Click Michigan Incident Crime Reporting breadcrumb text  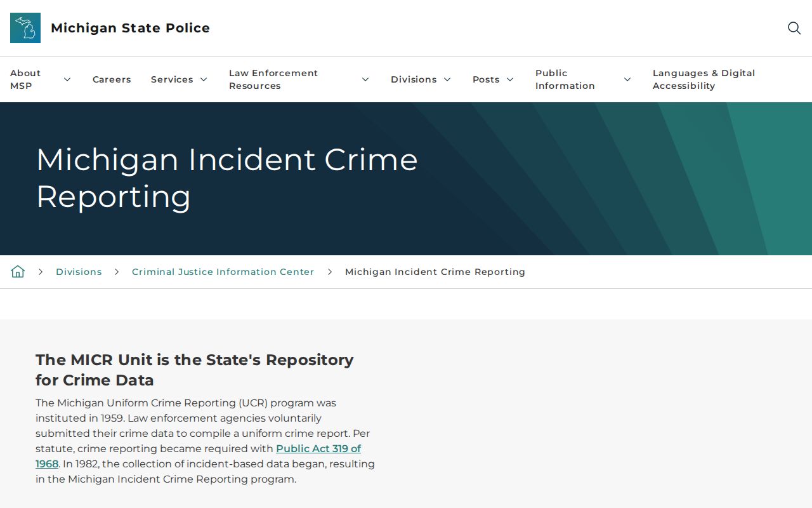click(x=435, y=272)
